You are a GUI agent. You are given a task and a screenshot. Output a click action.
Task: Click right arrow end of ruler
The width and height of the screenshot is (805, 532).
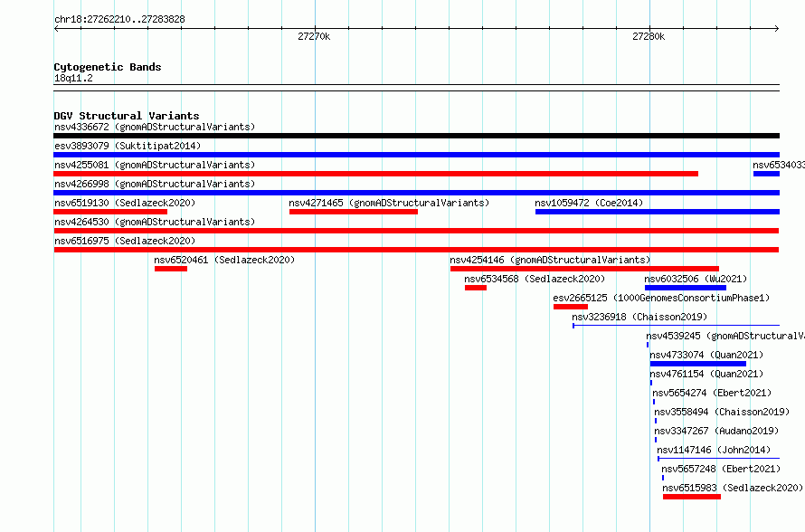click(x=777, y=29)
